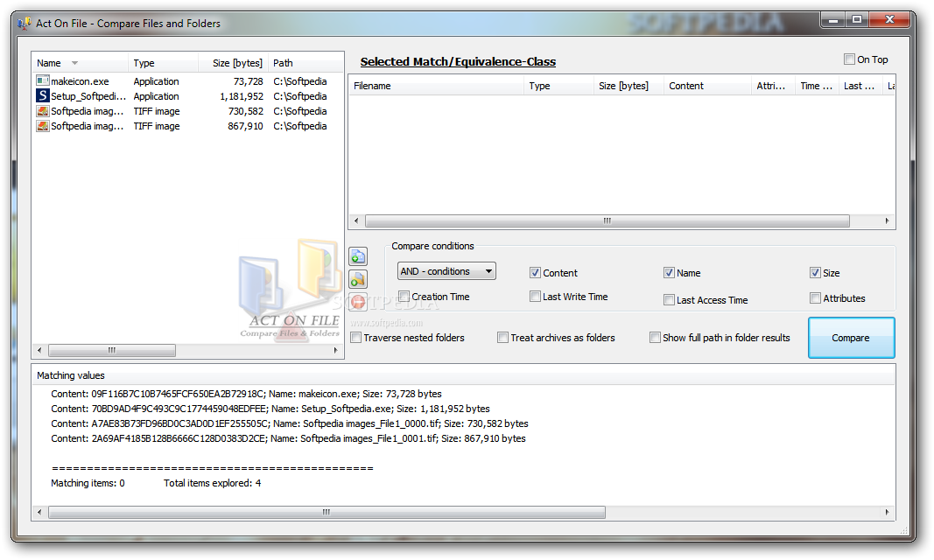The width and height of the screenshot is (934, 560).
Task: Click the Content column header in results
Action: pyautogui.click(x=707, y=86)
